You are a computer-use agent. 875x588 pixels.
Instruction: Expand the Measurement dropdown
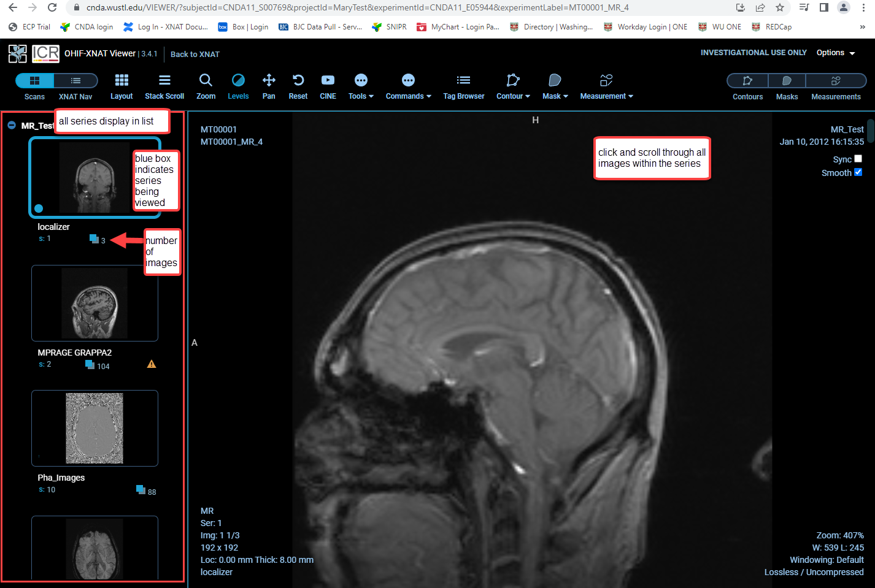pos(606,86)
